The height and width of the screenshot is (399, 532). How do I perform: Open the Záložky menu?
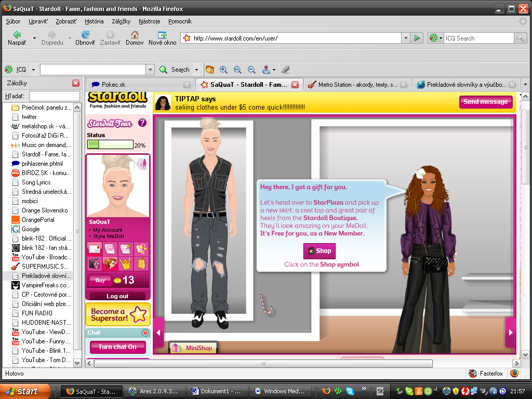(121, 21)
